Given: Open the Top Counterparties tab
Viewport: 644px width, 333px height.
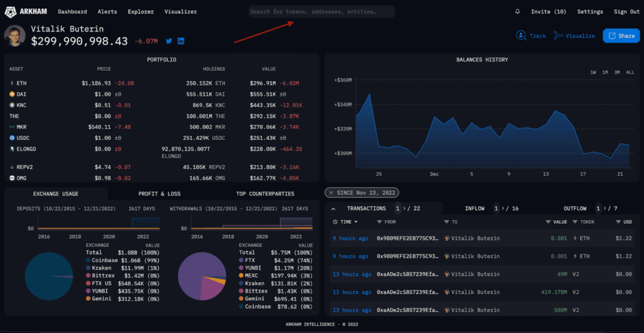Looking at the screenshot, I should click(x=265, y=194).
